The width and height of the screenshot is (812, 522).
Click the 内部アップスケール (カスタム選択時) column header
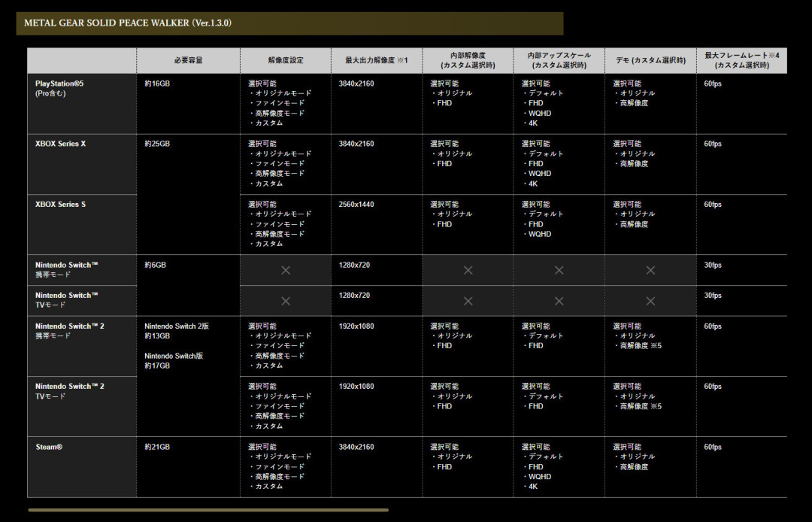coord(559,60)
